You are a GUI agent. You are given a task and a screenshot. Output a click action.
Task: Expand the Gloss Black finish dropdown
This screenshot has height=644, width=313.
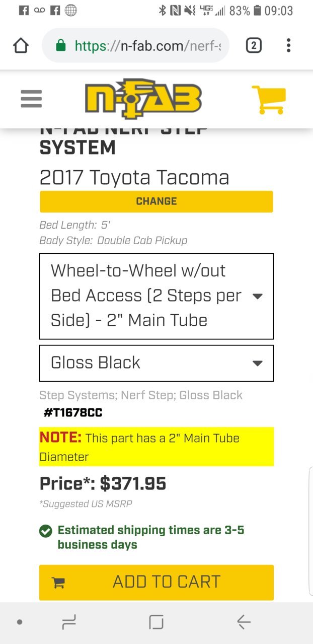(156, 363)
